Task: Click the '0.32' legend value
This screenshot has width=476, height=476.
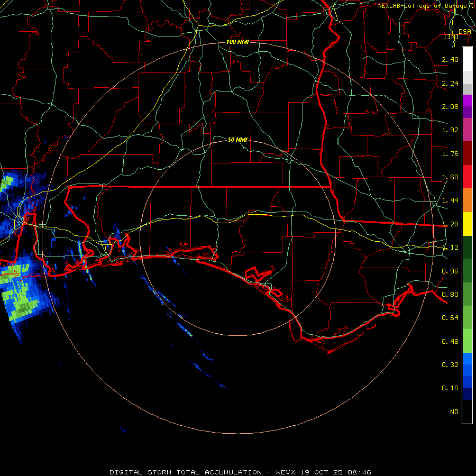Action: (450, 365)
